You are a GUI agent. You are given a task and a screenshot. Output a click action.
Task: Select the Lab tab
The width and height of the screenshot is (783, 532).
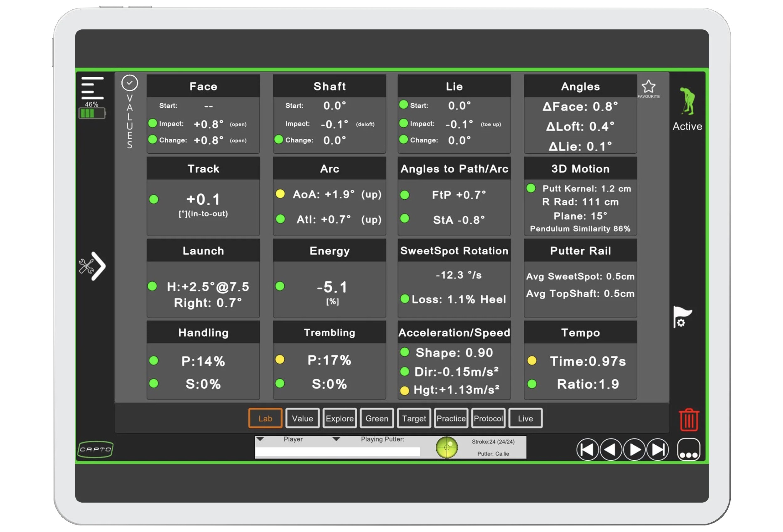(x=265, y=418)
